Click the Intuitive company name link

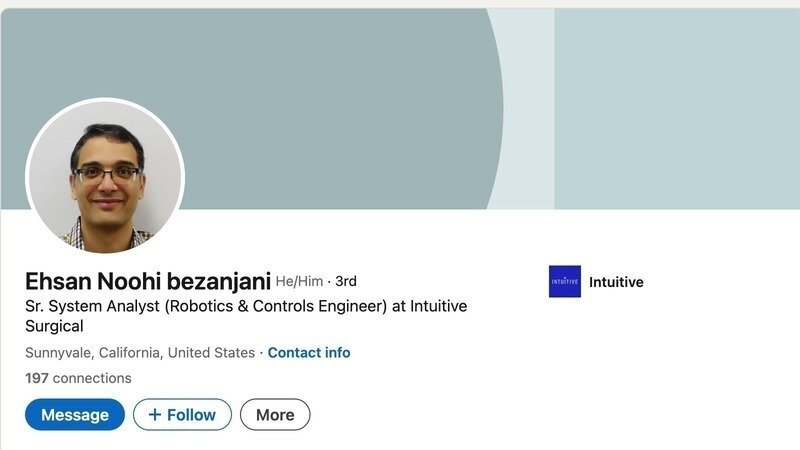point(616,282)
